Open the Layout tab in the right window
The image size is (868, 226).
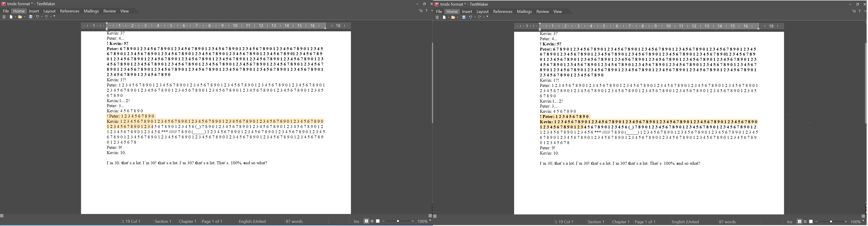coord(483,12)
